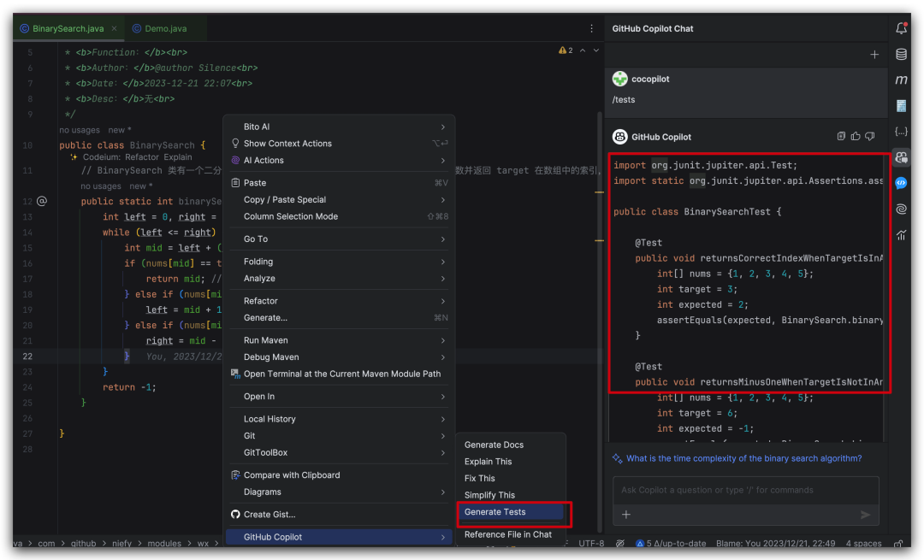Click Codeium Refactor inlay link
Viewport: 924px width, 560px height.
[142, 157]
